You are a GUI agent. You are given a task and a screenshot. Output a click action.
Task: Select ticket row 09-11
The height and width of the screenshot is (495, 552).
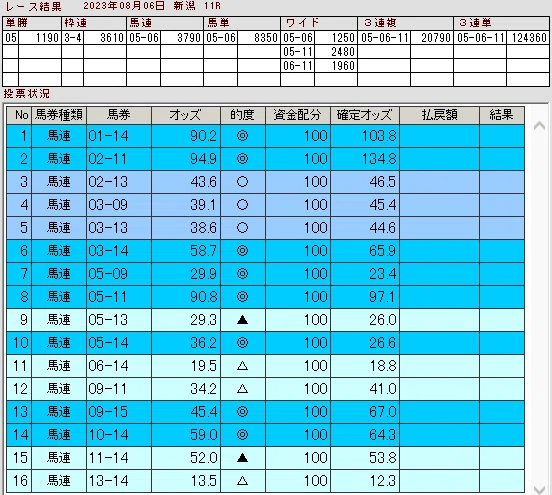265,389
